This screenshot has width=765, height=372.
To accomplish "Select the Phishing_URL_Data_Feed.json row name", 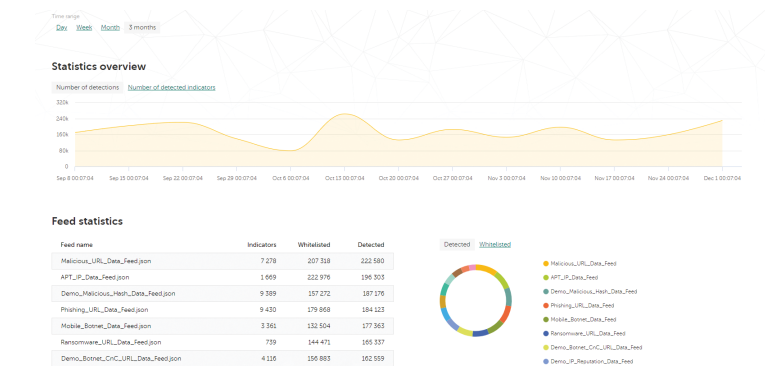I will point(104,310).
